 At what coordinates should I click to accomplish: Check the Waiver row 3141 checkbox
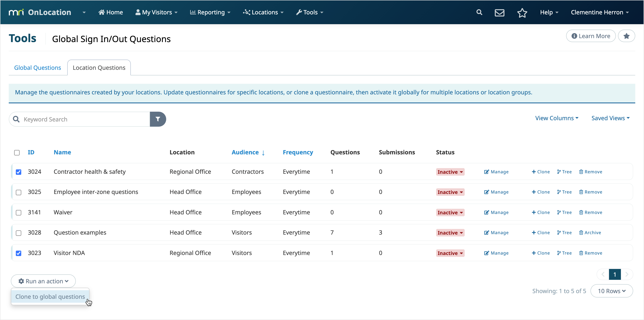(x=19, y=213)
